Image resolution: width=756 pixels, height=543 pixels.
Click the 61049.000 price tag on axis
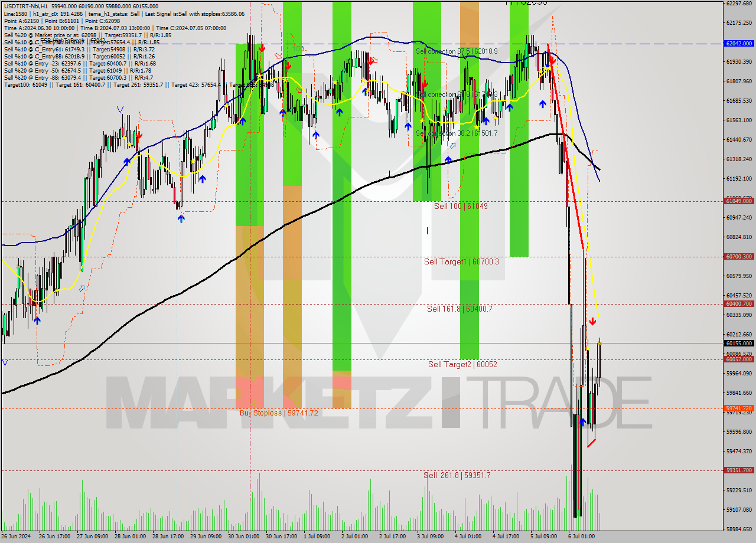coord(738,201)
